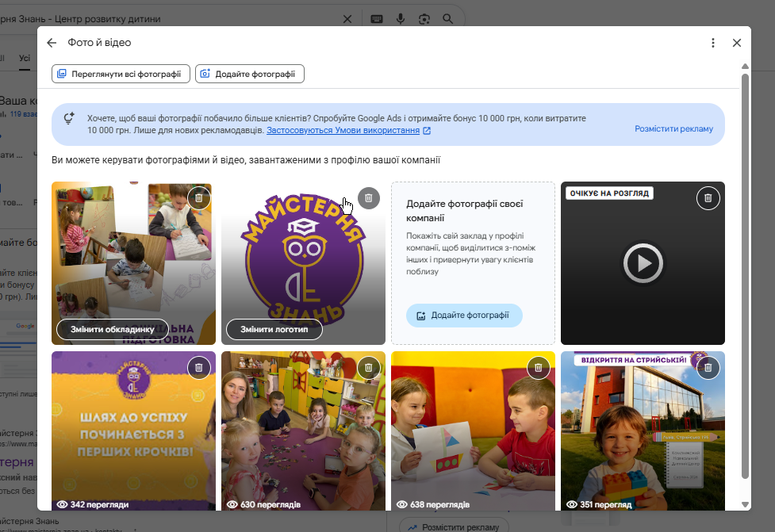Viewport: 775px width, 532px height.
Task: Click the dialog scrollbar down arrow
Action: click(x=745, y=504)
